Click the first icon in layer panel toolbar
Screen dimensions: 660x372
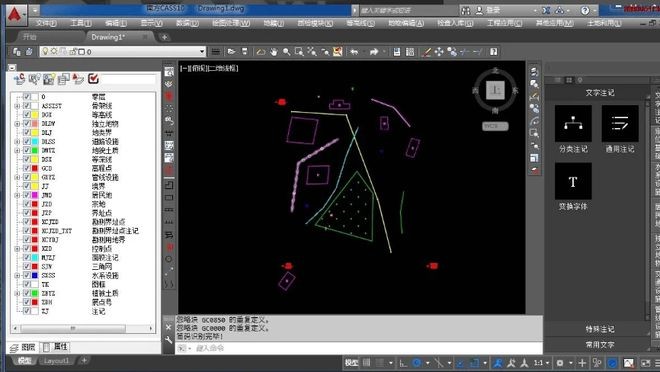coord(19,79)
